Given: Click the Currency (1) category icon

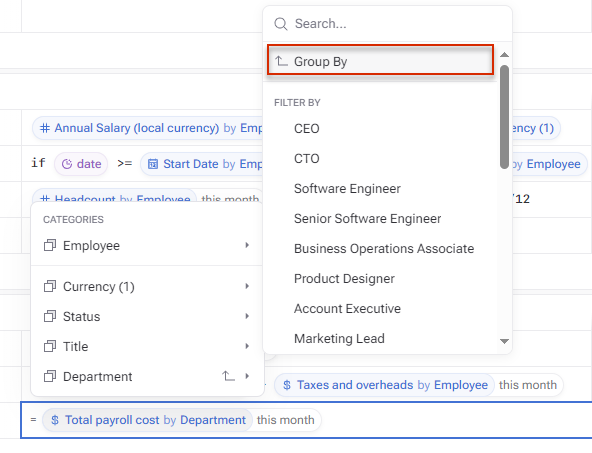Looking at the screenshot, I should coord(50,287).
